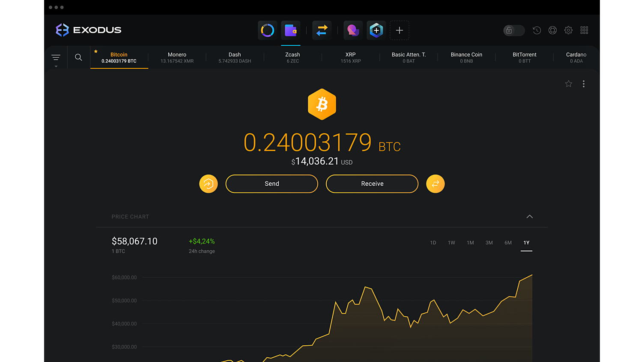The image size is (644, 362).
Task: Select the 1M chart range
Action: point(470,243)
